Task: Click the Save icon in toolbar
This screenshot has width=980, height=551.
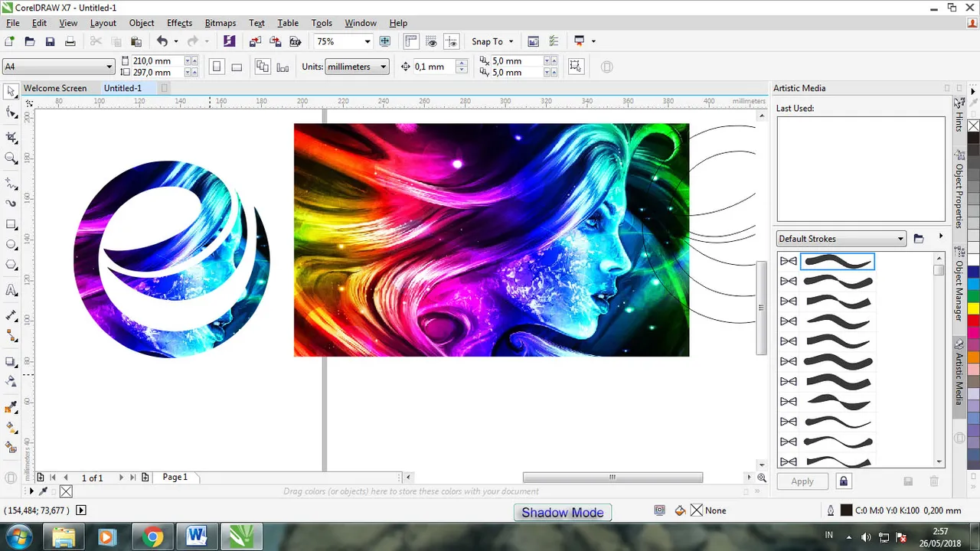Action: tap(50, 41)
